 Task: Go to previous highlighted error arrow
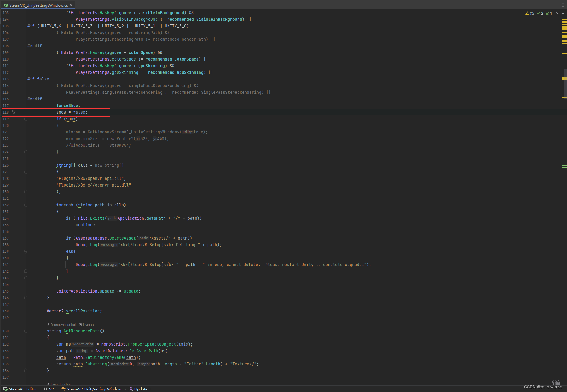coord(557,13)
